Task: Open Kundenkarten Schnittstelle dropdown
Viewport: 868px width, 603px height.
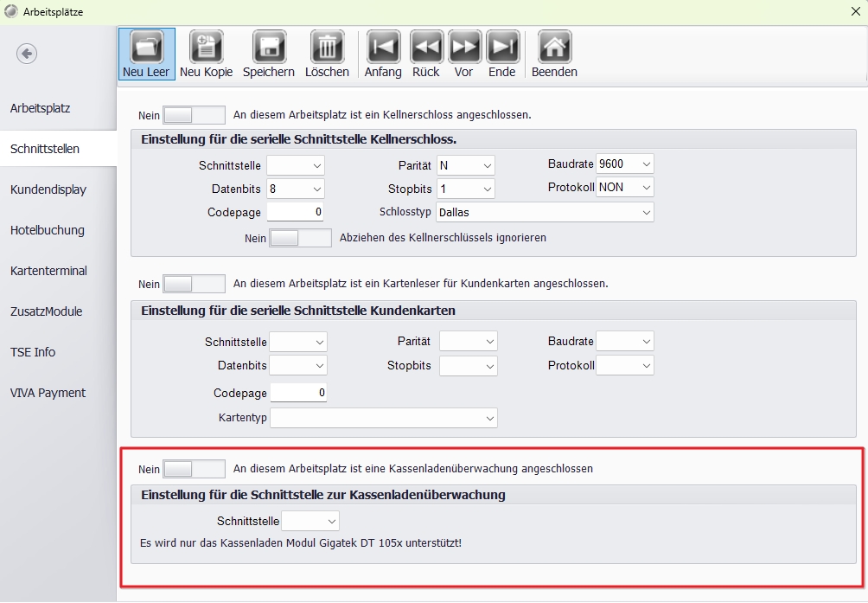Action: [x=298, y=343]
